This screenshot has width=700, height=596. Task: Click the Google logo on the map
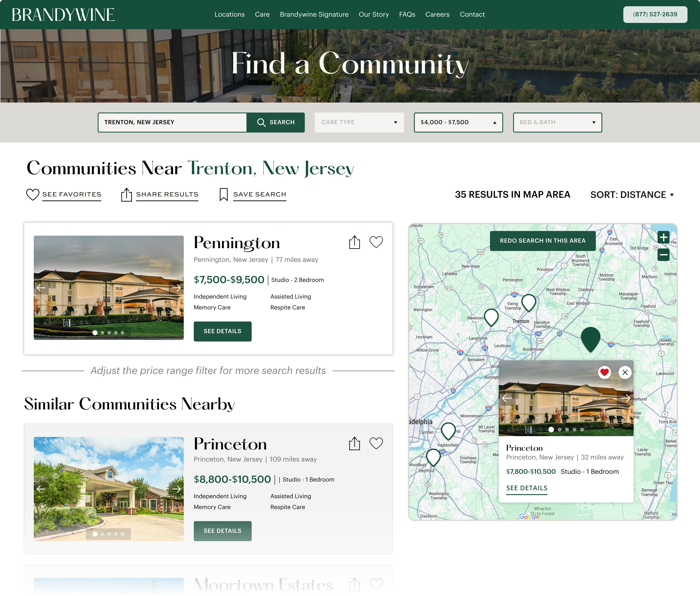[529, 517]
